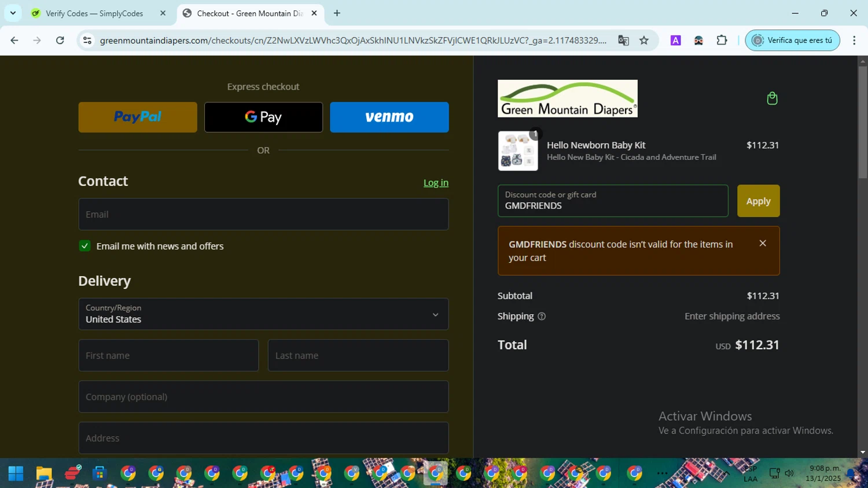The width and height of the screenshot is (868, 488).
Task: Open the red app icon in taskbar
Action: tap(72, 474)
